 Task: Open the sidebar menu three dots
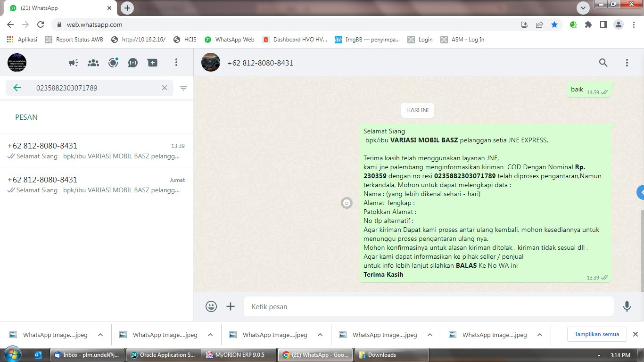point(176,63)
